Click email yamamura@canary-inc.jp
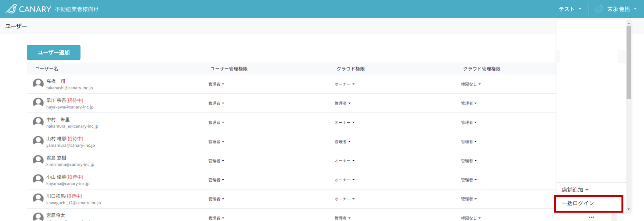The width and height of the screenshot is (644, 221). (x=71, y=145)
